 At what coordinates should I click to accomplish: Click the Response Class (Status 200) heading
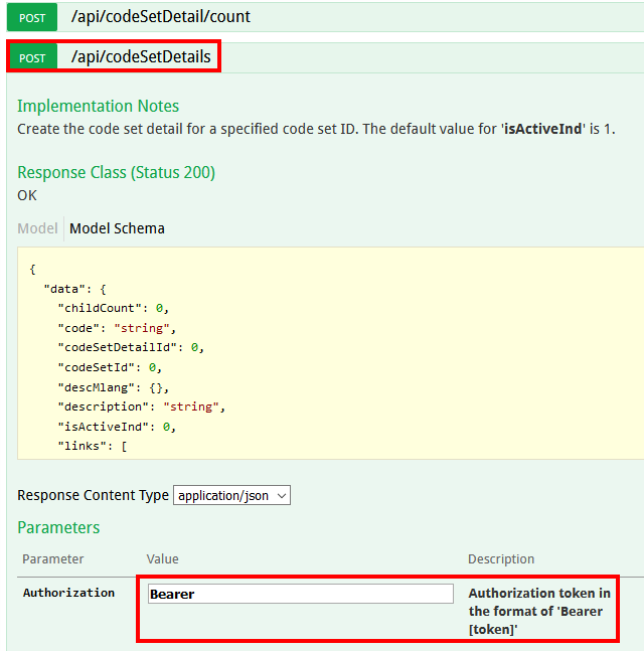[116, 172]
